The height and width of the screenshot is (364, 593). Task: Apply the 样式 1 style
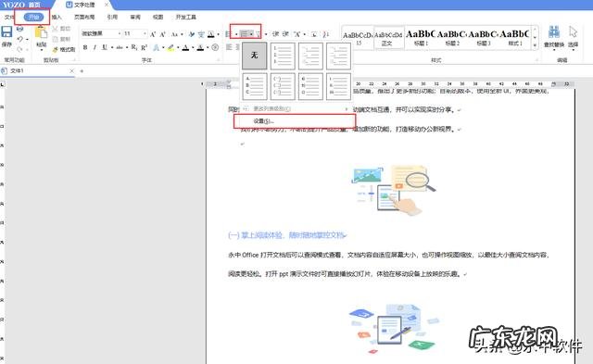point(515,37)
